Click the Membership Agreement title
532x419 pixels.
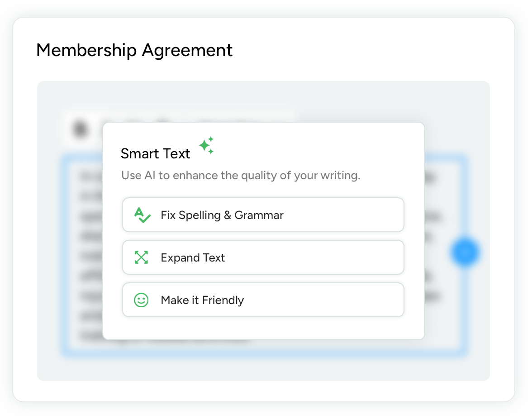(x=134, y=50)
